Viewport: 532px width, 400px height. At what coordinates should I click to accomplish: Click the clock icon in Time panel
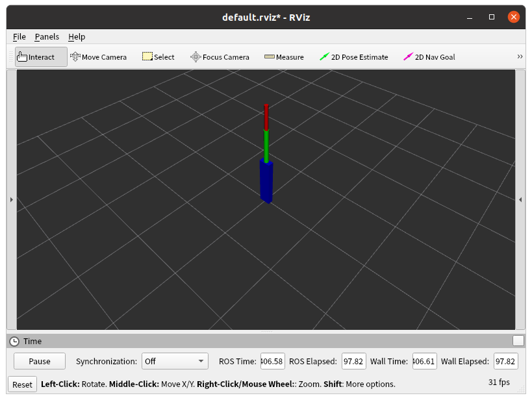pos(14,341)
